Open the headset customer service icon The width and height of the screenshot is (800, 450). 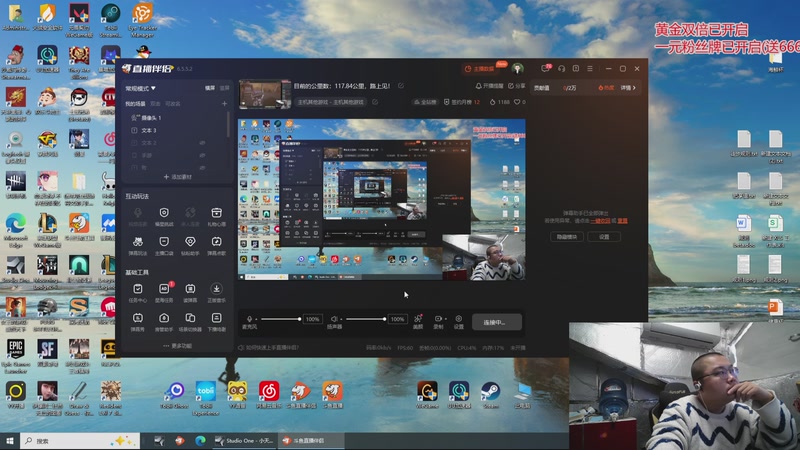tap(561, 68)
